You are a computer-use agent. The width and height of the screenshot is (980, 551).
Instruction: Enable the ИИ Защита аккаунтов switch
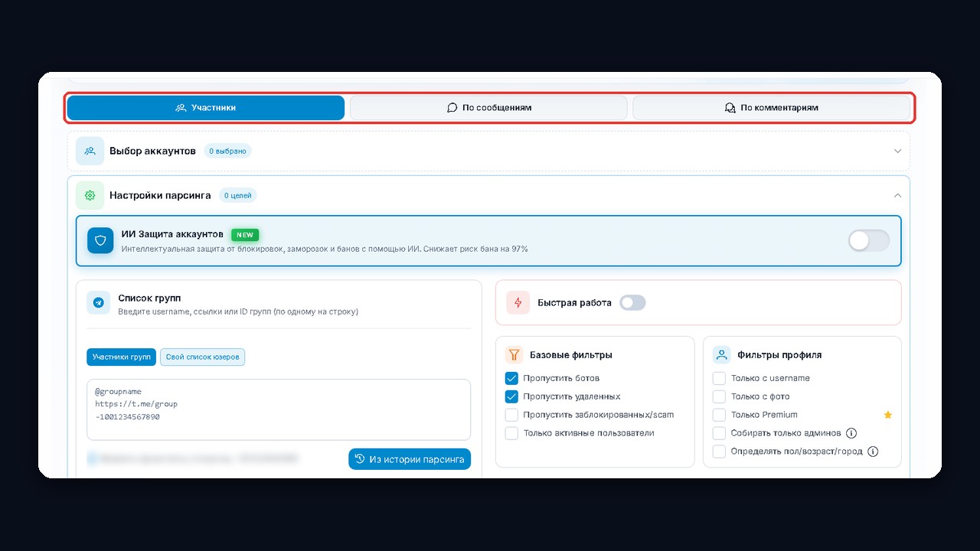[869, 240]
